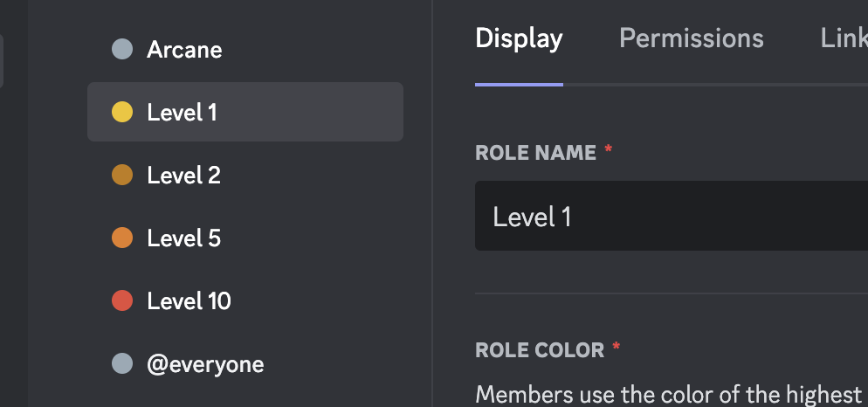Select the Arcane role

(184, 50)
